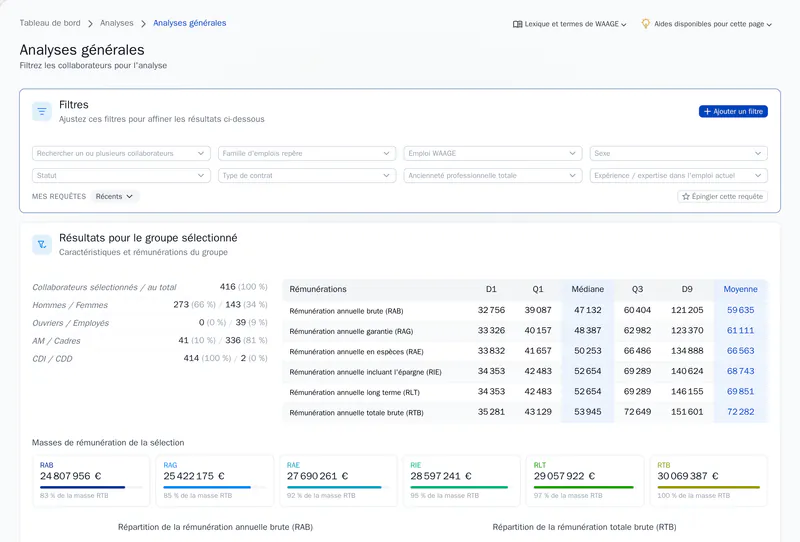Open Lexique et termes de WAAGE dropdown

569,24
